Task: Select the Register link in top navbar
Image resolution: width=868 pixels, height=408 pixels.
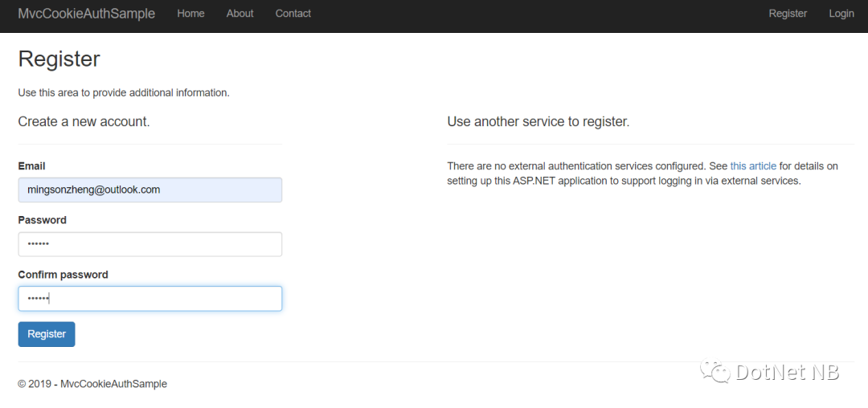Action: [x=788, y=14]
